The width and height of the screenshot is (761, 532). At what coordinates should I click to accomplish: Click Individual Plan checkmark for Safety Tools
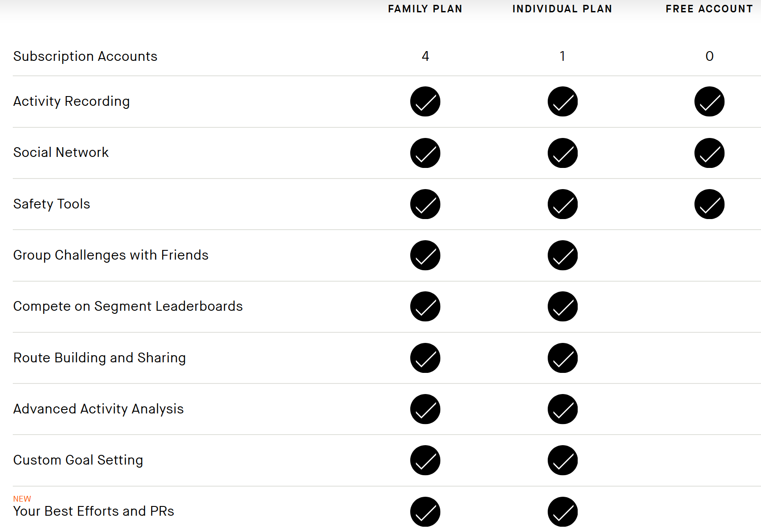click(562, 204)
